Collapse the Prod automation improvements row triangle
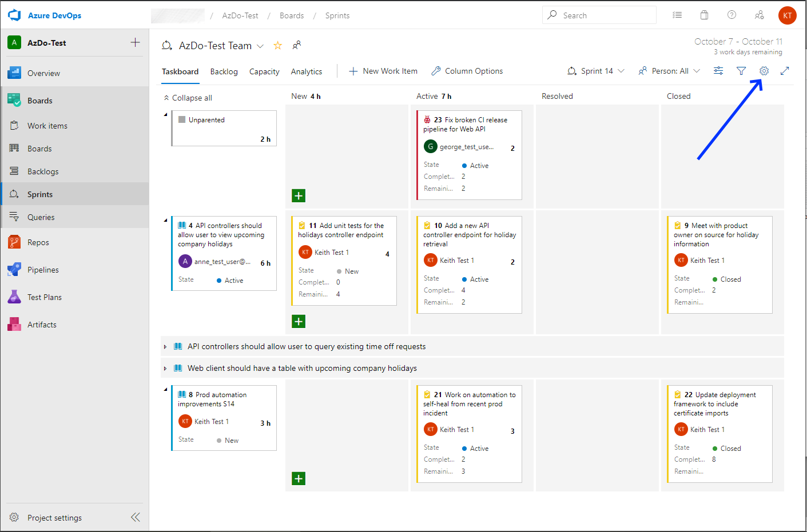This screenshot has height=532, width=807. pyautogui.click(x=166, y=390)
